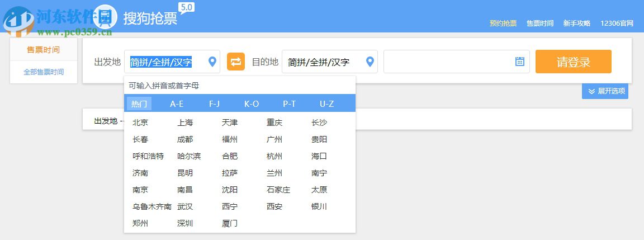Open the calendar icon in date field

[519, 61]
